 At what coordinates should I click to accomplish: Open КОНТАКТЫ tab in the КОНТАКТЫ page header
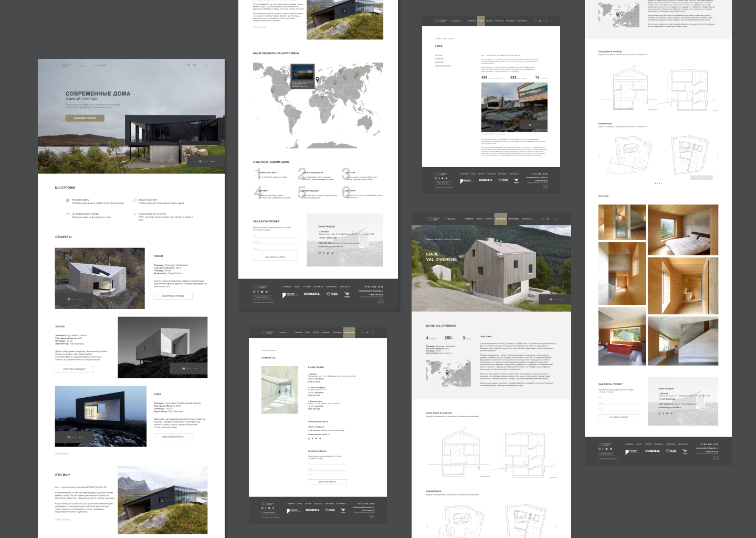(x=349, y=332)
